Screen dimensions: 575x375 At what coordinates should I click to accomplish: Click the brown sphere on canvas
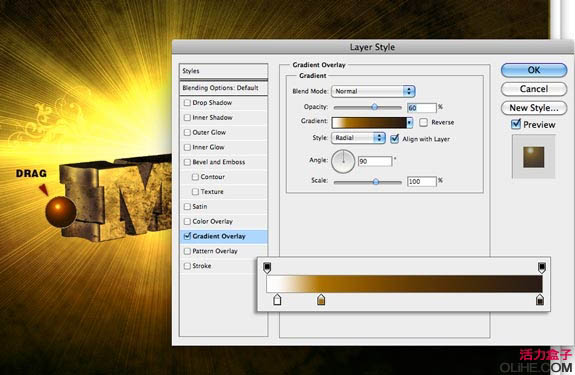point(61,212)
